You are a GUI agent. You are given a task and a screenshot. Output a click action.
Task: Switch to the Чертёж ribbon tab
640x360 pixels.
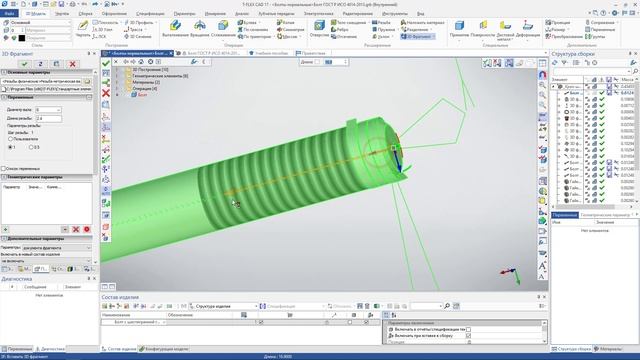click(62, 13)
